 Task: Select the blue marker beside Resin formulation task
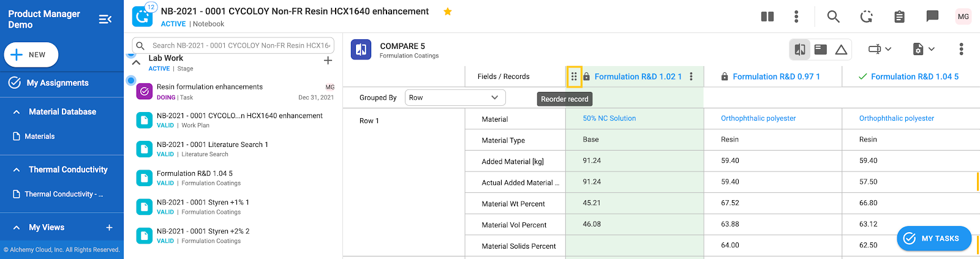(x=130, y=80)
